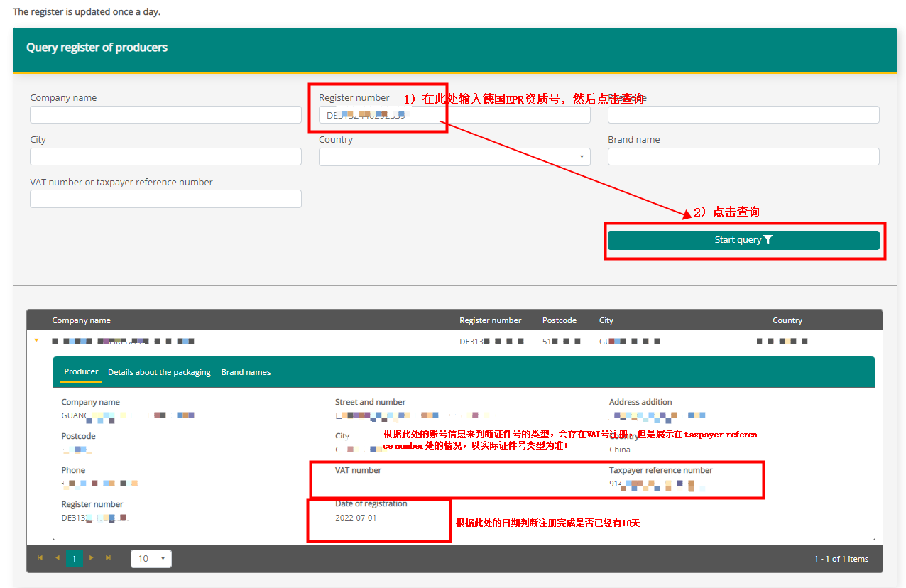This screenshot has width=906, height=588.
Task: Click the VAT number or taxpayer reference field
Action: (165, 199)
